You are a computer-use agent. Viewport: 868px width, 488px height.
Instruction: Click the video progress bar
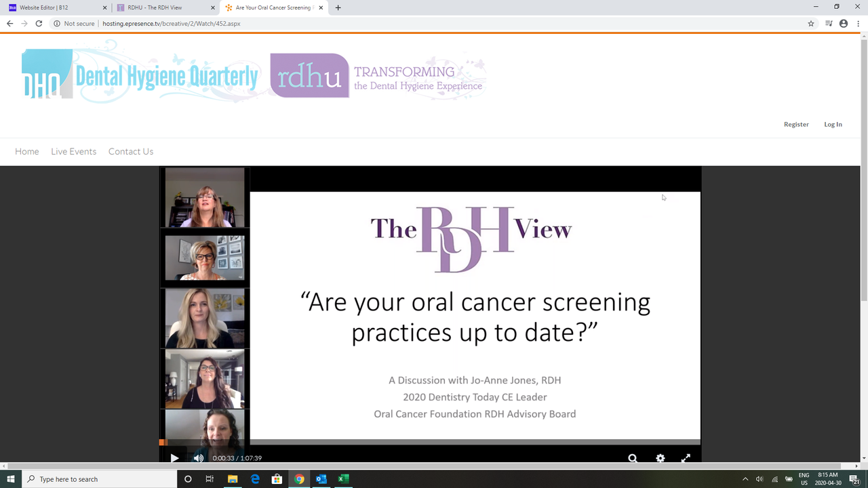tap(430, 443)
